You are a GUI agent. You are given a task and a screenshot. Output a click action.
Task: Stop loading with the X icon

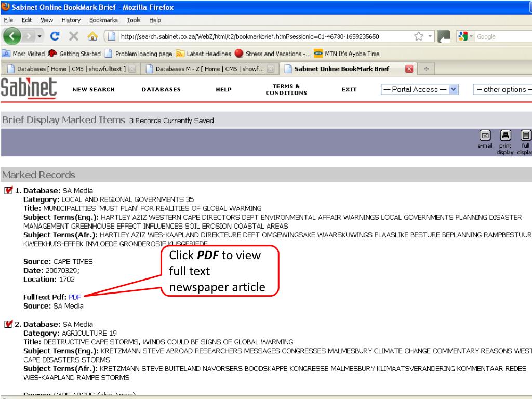pyautogui.click(x=74, y=36)
